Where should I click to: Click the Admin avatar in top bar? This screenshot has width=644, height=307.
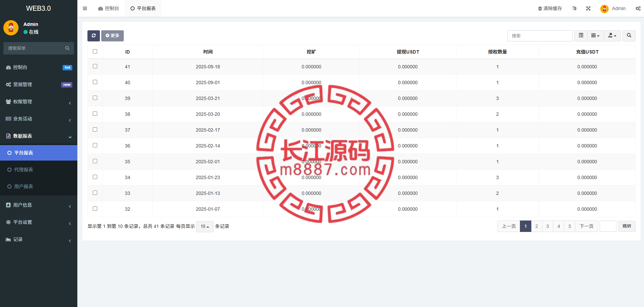[604, 9]
